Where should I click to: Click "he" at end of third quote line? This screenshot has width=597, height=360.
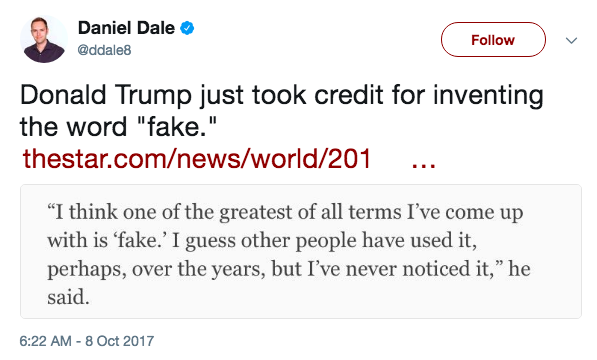pos(520,269)
